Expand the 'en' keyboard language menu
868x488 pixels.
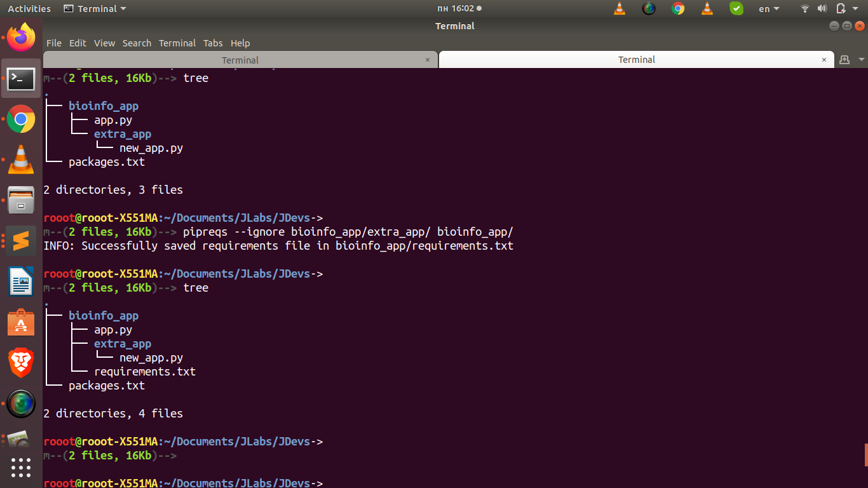[769, 9]
